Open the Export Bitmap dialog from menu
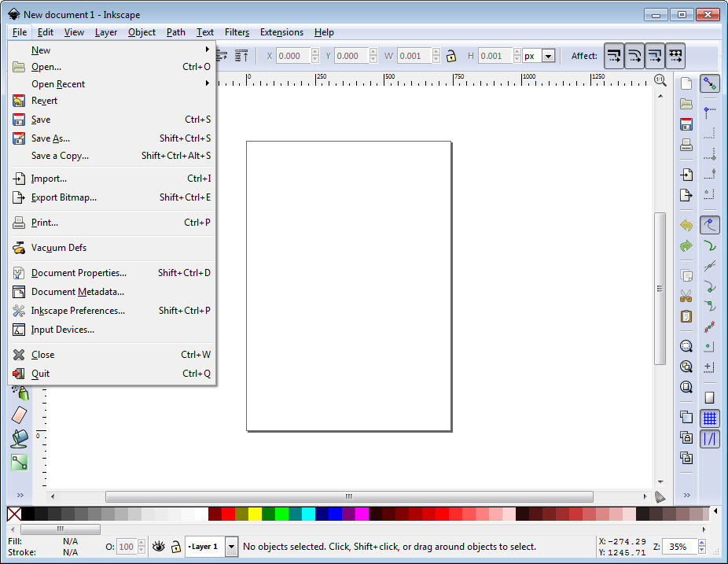 coord(64,197)
